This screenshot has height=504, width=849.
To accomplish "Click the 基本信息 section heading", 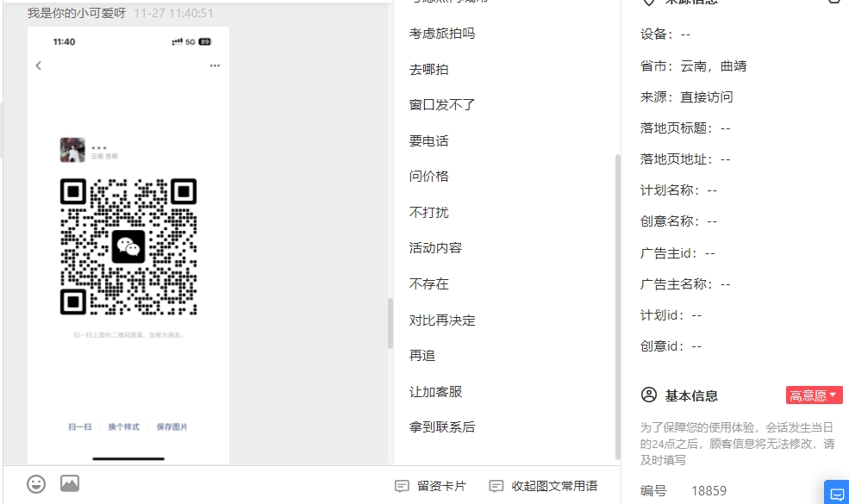I will click(691, 395).
